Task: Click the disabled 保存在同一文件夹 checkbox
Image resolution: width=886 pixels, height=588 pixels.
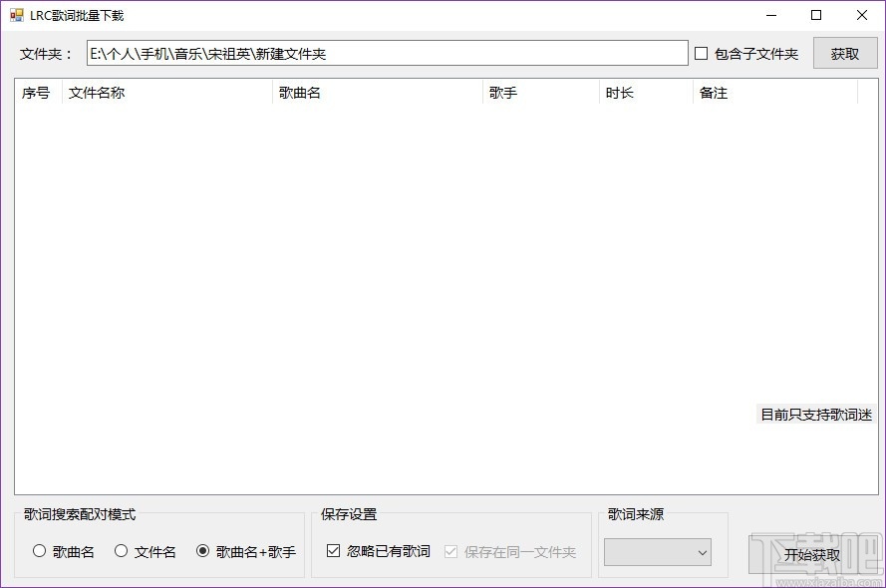Action: pyautogui.click(x=450, y=550)
